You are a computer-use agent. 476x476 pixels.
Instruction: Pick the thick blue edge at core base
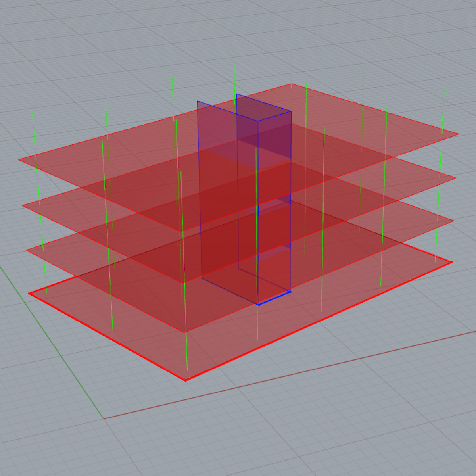pyautogui.click(x=274, y=298)
